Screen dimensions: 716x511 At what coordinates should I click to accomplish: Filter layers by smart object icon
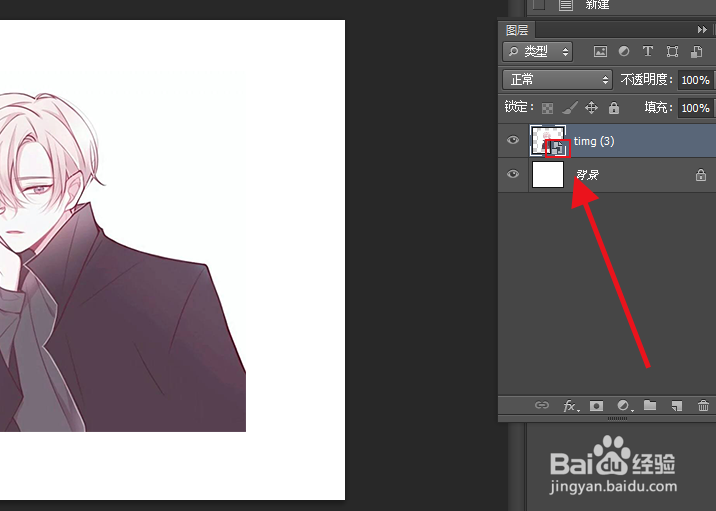point(696,52)
